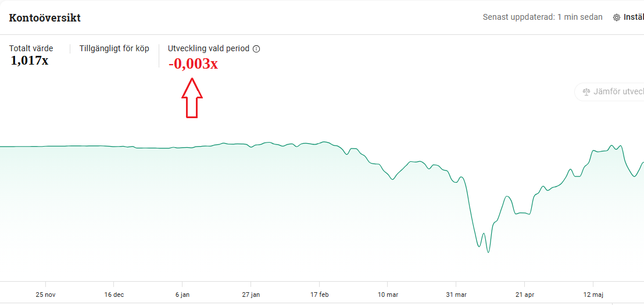Click the Senast uppdaterad timestamp text

pos(542,17)
